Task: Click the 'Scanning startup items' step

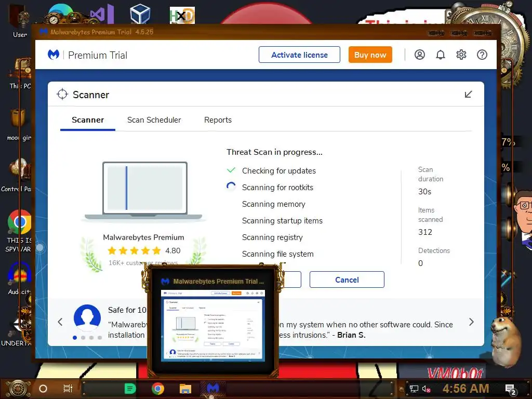Action: [x=282, y=220]
